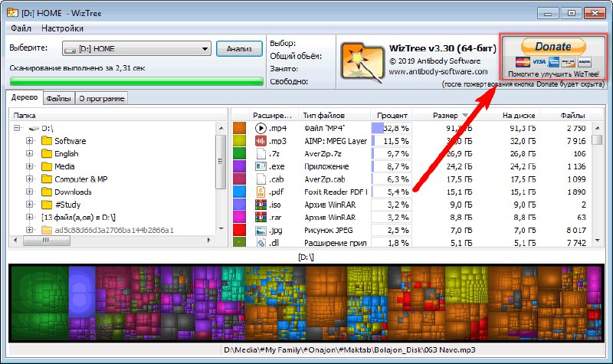The image size is (613, 364).
Task: Click the Папка column header
Action: [x=118, y=116]
